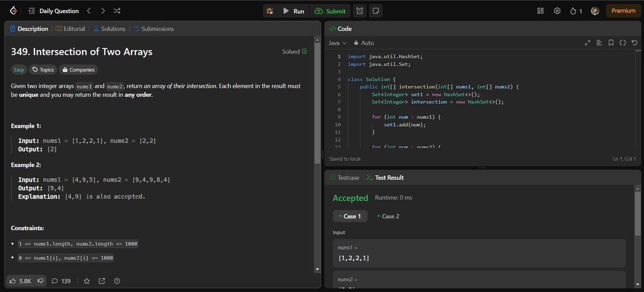Pick a random question with shuffle icon
This screenshot has height=292, width=644.
[x=117, y=11]
